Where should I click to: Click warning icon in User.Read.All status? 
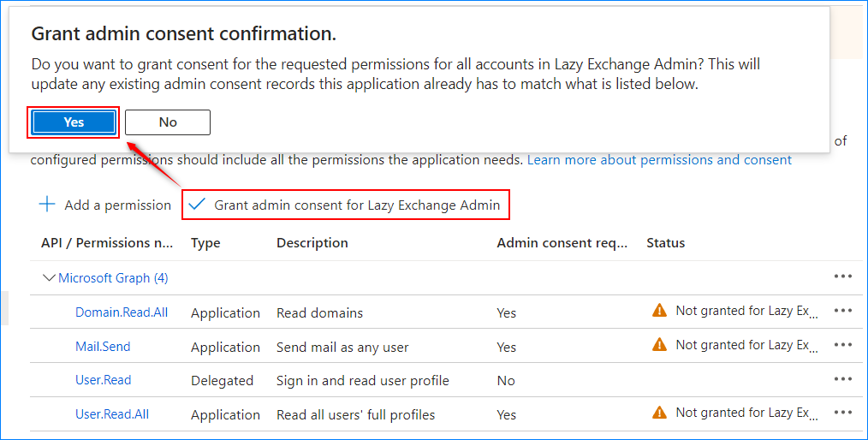click(x=659, y=413)
